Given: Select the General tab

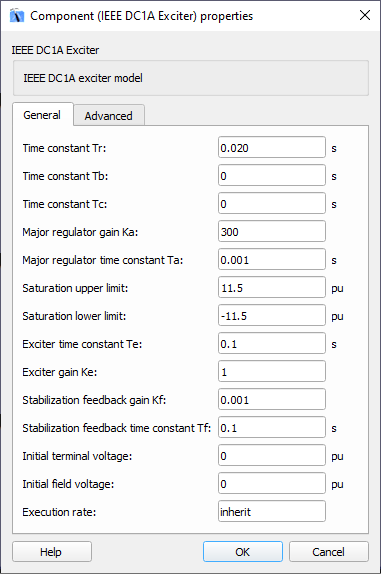Looking at the screenshot, I should (42, 115).
